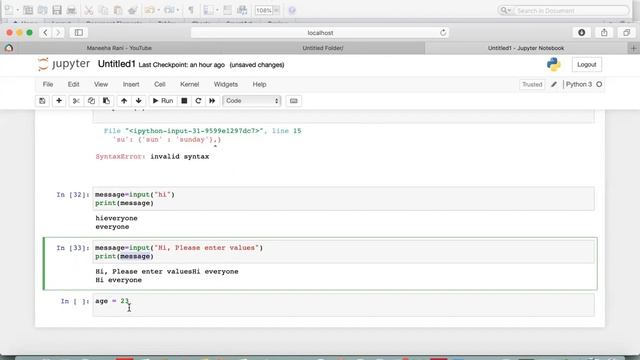
Task: Paste cells below icon
Action: click(106, 101)
